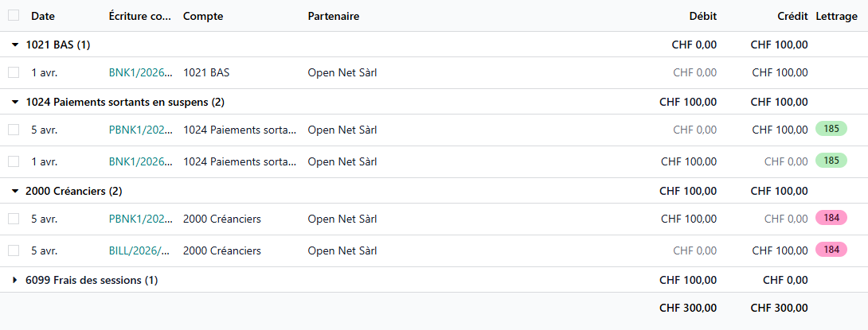Tick checkbox of 1 avr. 1024 Paiements row

14,161
